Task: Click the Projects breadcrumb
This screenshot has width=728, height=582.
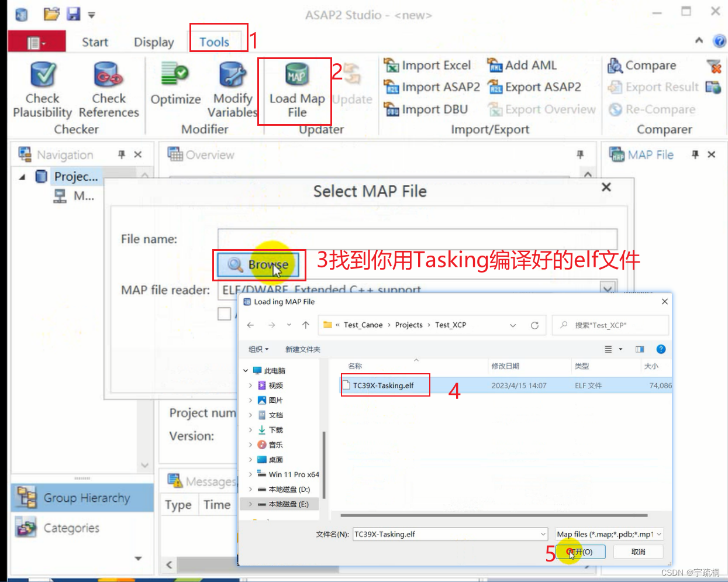Action: coord(409,325)
